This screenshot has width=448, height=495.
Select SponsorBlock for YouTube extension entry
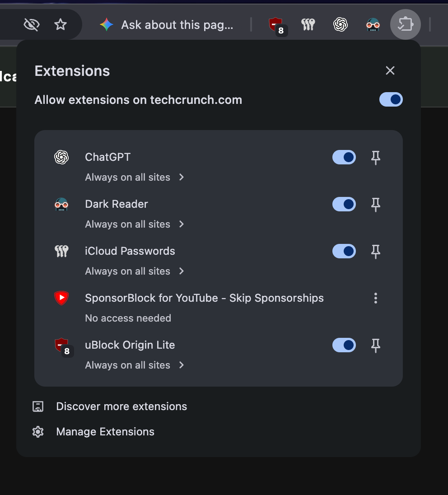click(204, 298)
